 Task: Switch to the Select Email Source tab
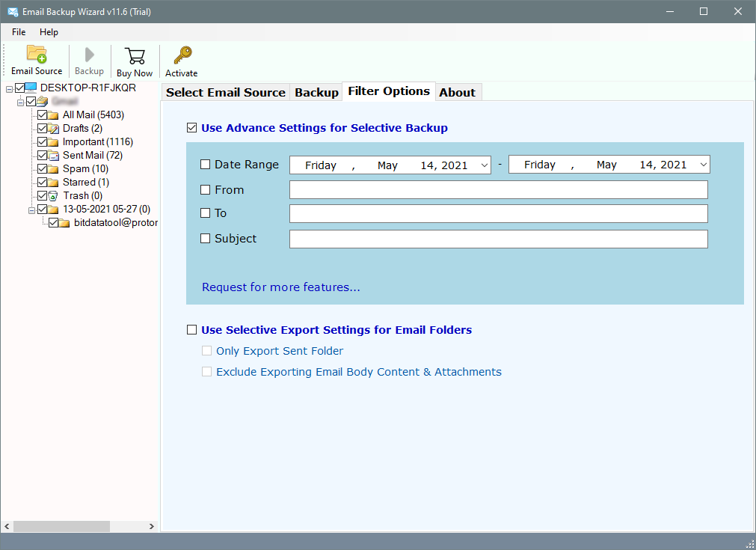(x=225, y=92)
